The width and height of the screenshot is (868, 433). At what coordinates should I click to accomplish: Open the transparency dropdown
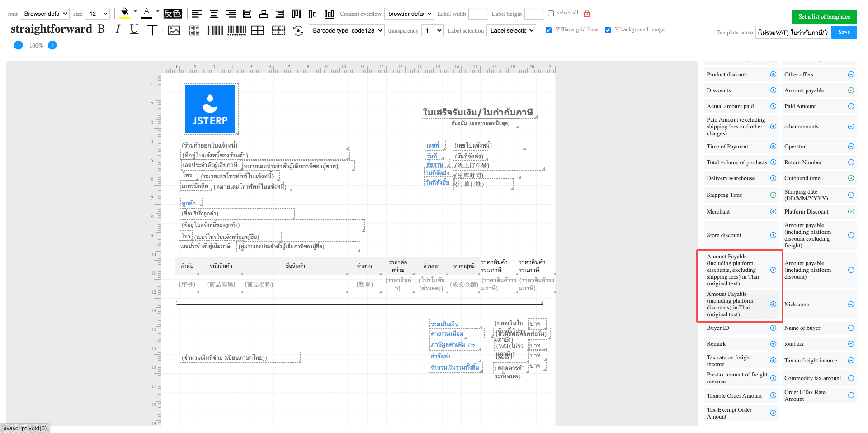click(433, 30)
